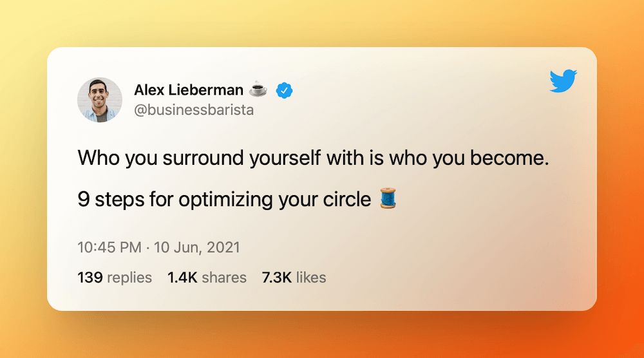644x358 pixels.
Task: Click the "Who you surround yourself" sentence
Action: coord(313,158)
